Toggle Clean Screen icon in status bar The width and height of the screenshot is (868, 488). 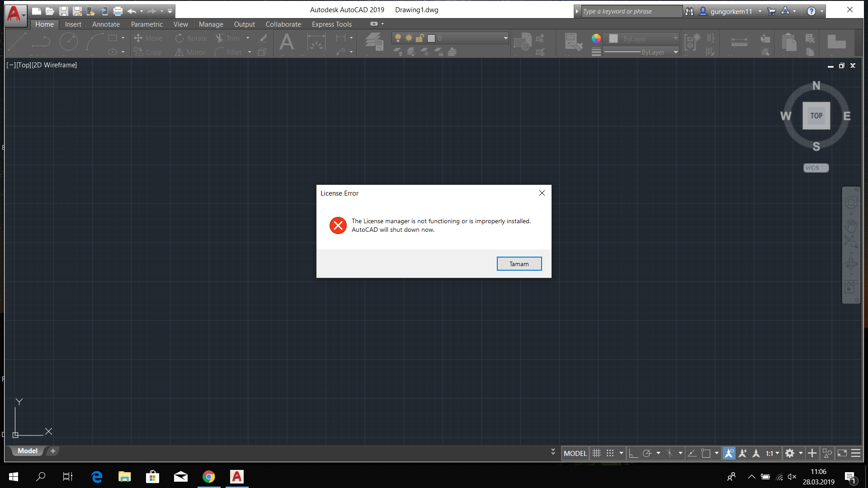tap(842, 453)
